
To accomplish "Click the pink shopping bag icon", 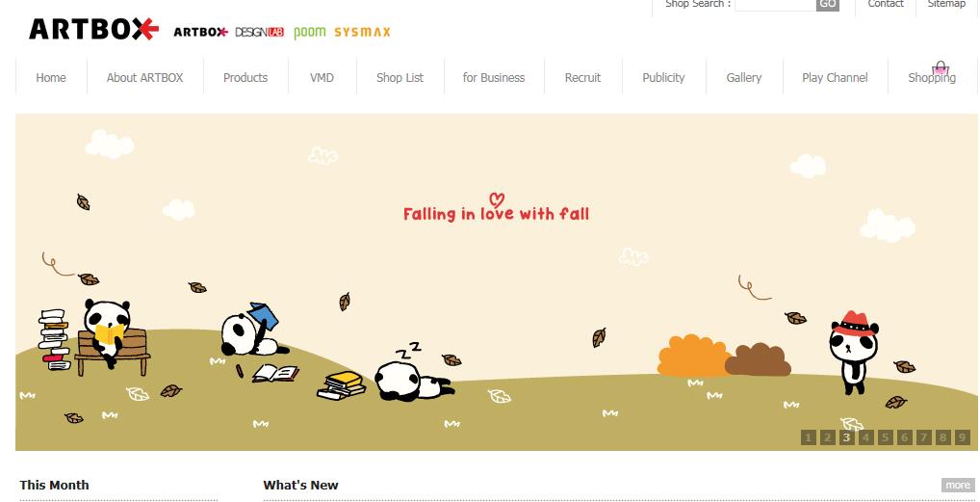I will (940, 67).
